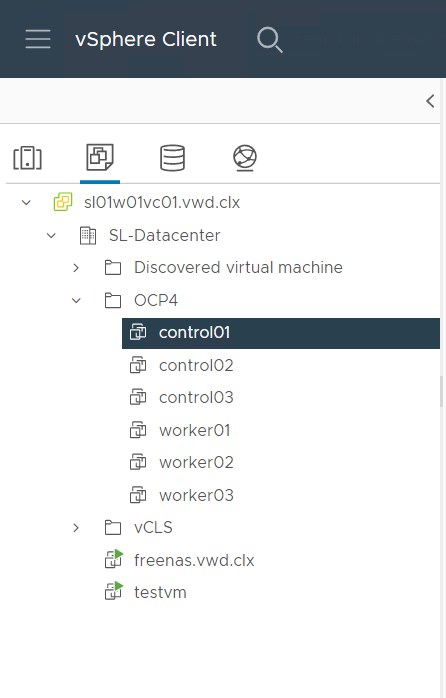This screenshot has height=698, width=446.
Task: Select the freenas.vwd.clx virtual machine
Action: pyautogui.click(x=194, y=560)
